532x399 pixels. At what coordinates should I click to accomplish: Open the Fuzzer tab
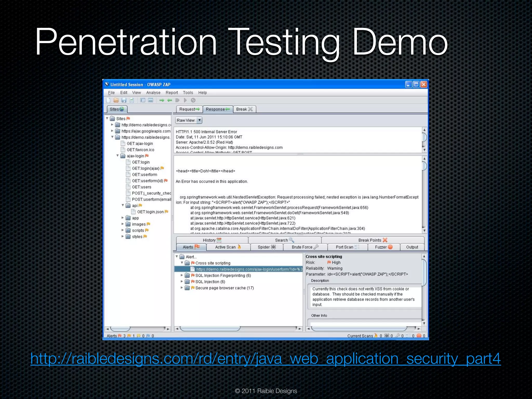pos(383,247)
